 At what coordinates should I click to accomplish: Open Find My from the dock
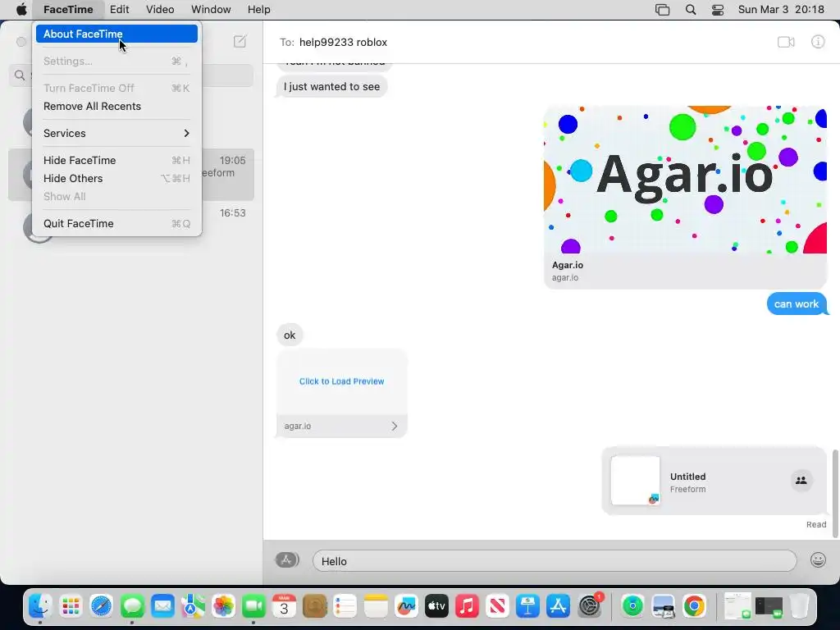[x=632, y=606]
